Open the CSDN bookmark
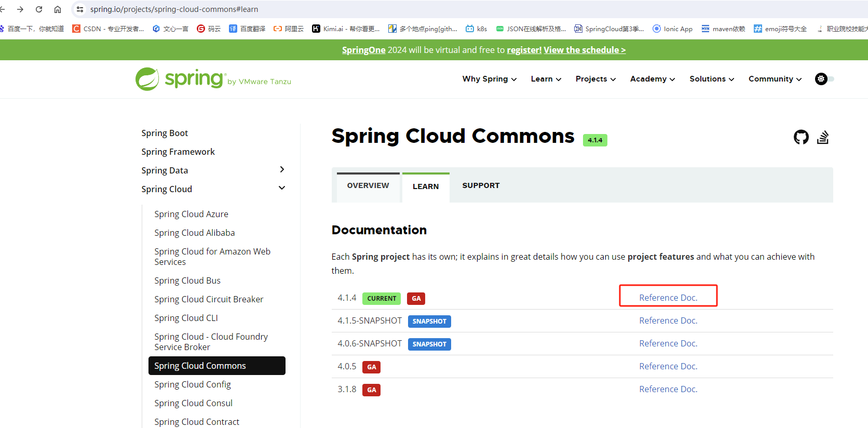This screenshot has height=428, width=868. [108, 29]
